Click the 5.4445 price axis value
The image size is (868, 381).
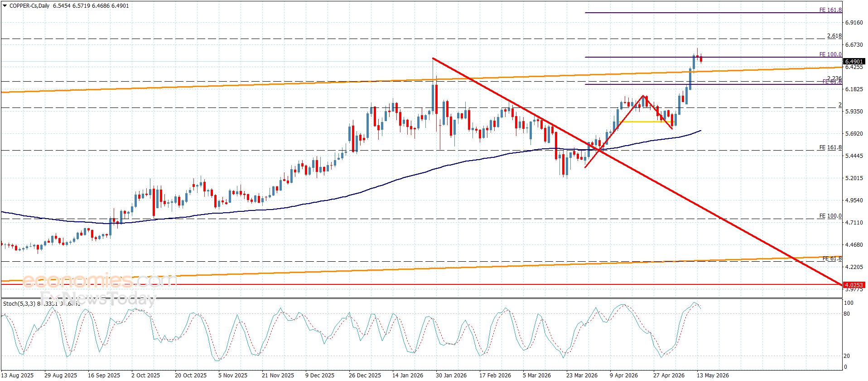click(854, 156)
